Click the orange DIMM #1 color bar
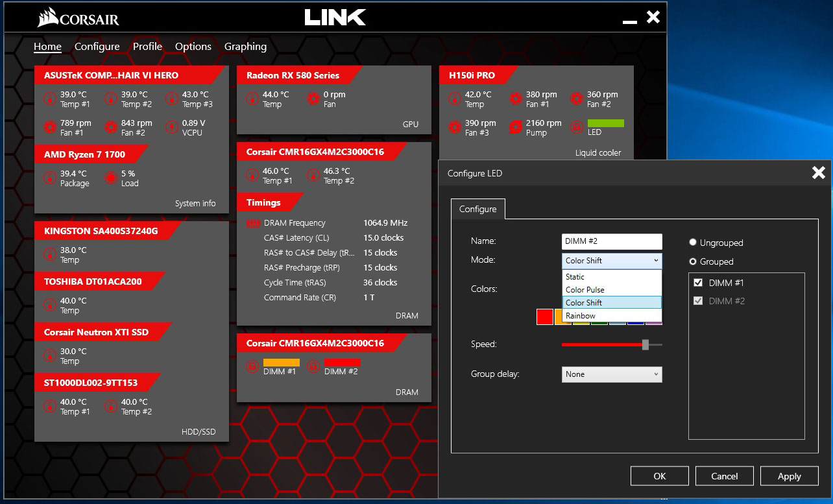The height and width of the screenshot is (504, 833). pyautogui.click(x=282, y=363)
